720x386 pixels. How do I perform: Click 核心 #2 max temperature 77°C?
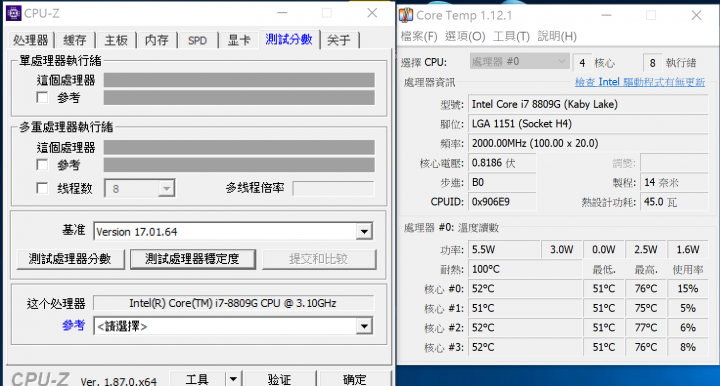coord(646,328)
